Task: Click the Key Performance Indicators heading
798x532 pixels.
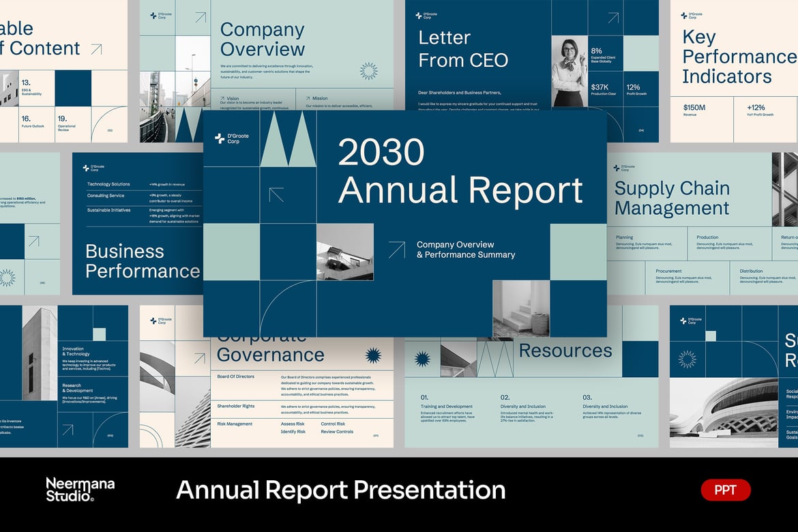Action: click(x=739, y=57)
